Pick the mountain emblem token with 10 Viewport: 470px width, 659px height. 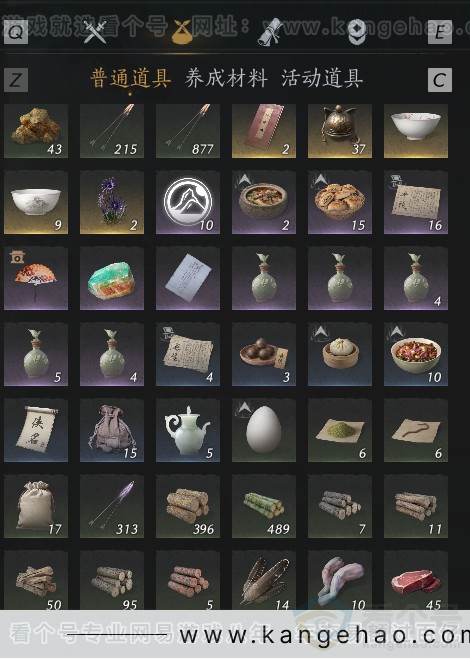tap(188, 202)
